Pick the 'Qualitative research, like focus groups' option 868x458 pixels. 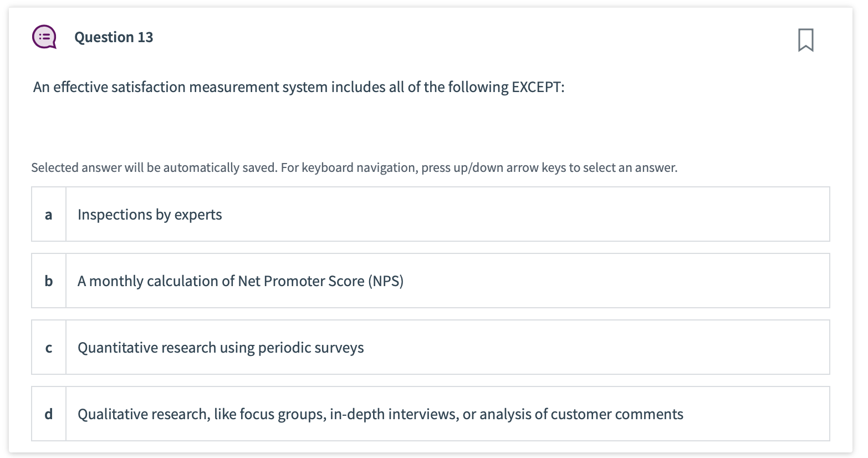point(380,414)
